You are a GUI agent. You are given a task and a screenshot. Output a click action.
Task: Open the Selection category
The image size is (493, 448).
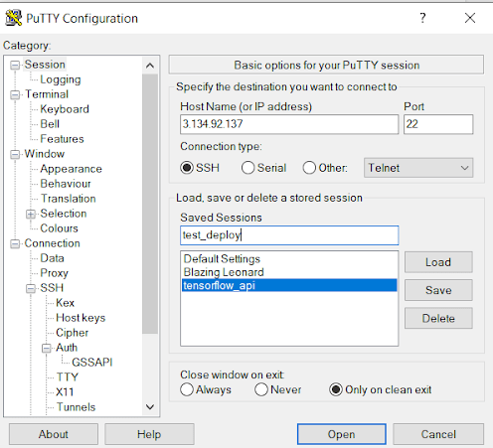point(64,214)
